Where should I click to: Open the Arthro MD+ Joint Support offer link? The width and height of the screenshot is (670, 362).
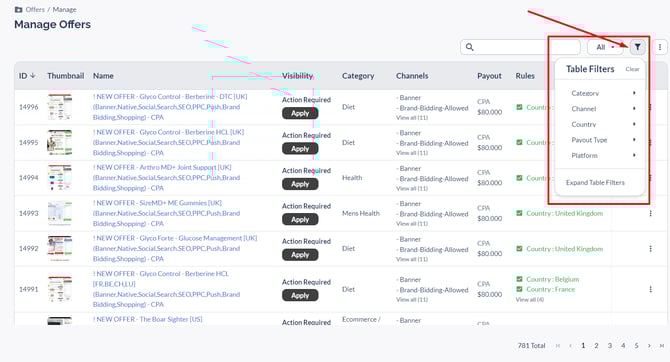pyautogui.click(x=167, y=178)
